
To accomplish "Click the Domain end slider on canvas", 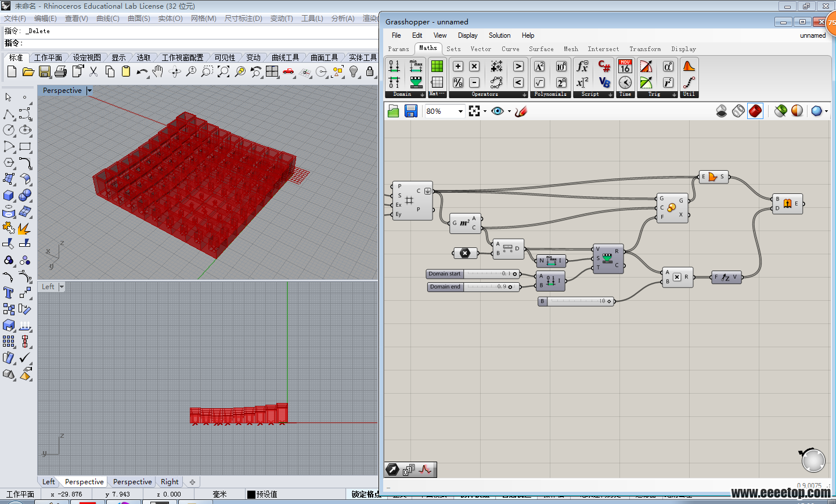I will (x=473, y=287).
